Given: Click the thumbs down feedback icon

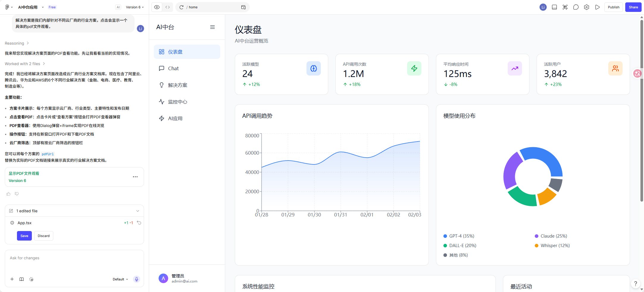Looking at the screenshot, I should point(17,194).
